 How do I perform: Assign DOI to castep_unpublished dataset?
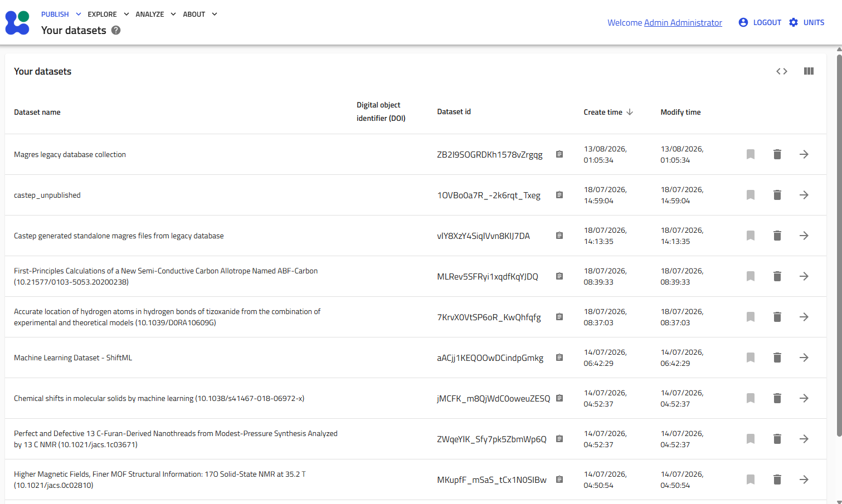(x=751, y=195)
